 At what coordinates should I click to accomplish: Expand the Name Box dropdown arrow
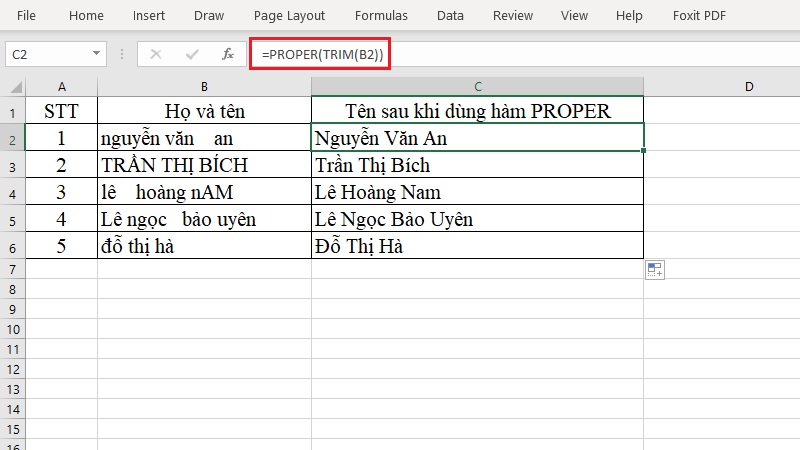(x=96, y=54)
